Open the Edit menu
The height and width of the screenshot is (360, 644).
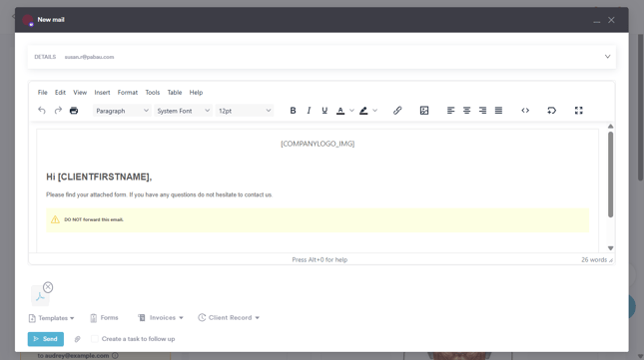(x=60, y=93)
